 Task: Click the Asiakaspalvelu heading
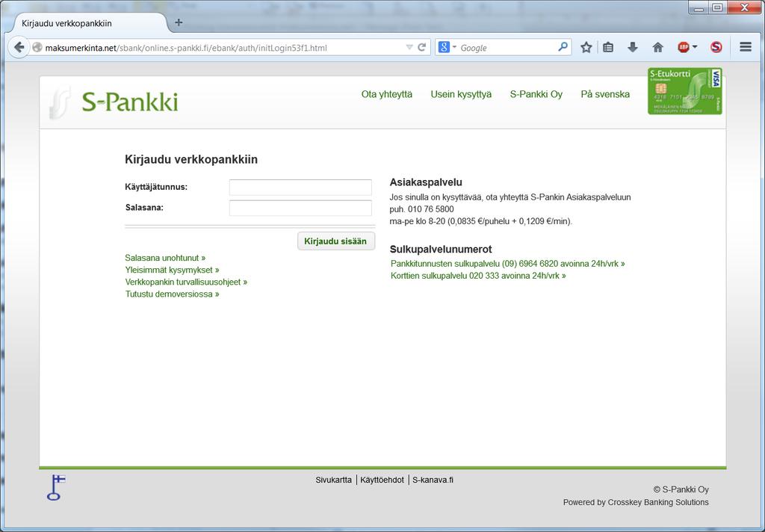(x=426, y=182)
